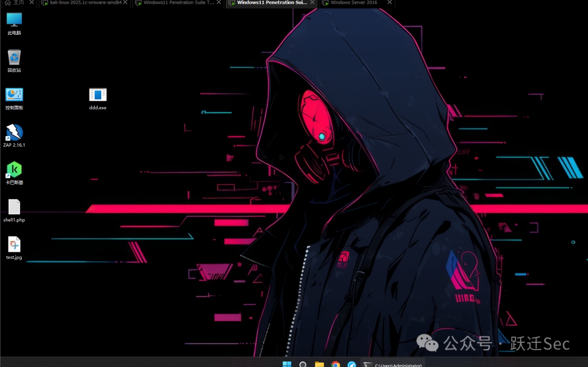The width and height of the screenshot is (588, 367).
Task: Open the 此电脑 desktop icon
Action: [14, 23]
